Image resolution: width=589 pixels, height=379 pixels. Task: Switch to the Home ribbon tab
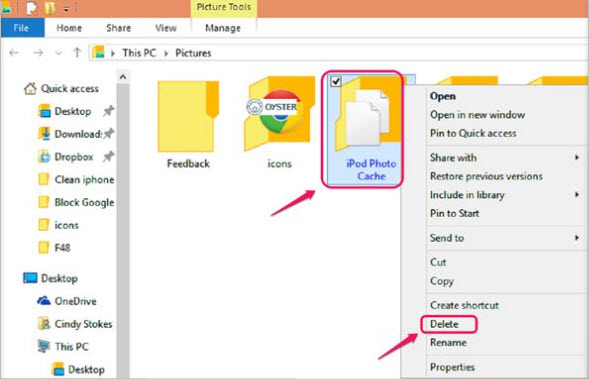[69, 28]
